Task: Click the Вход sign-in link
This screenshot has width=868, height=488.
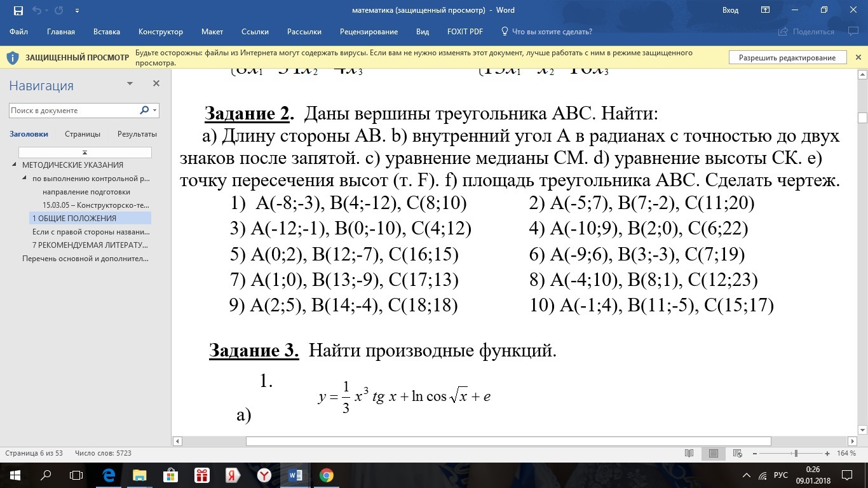Action: pyautogui.click(x=730, y=10)
